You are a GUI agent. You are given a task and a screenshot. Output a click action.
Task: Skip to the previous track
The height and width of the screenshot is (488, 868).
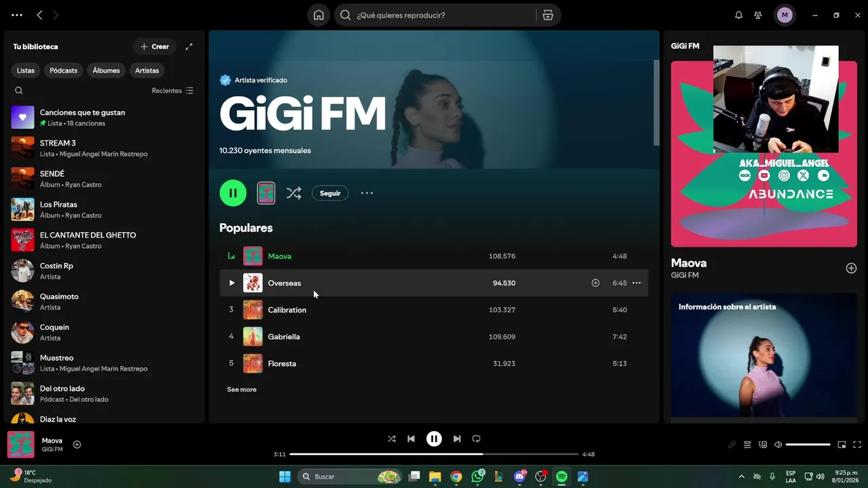coord(411,439)
